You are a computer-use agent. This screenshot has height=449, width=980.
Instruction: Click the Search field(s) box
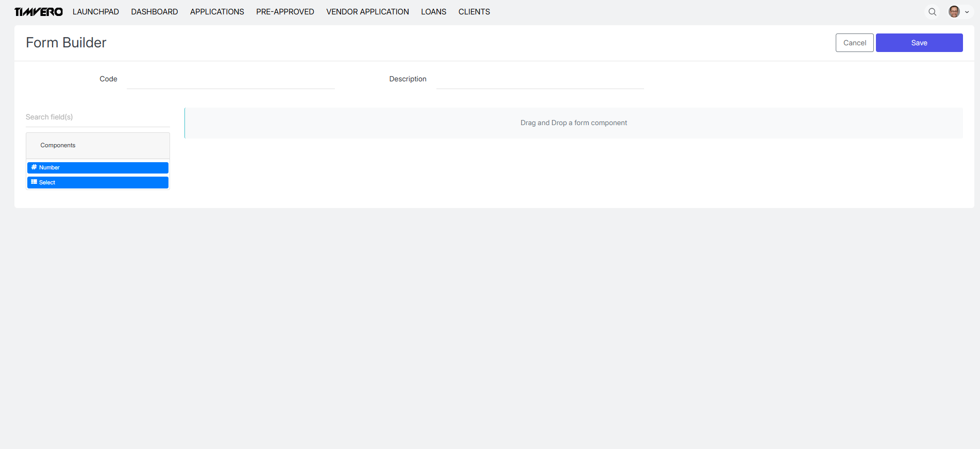[97, 117]
